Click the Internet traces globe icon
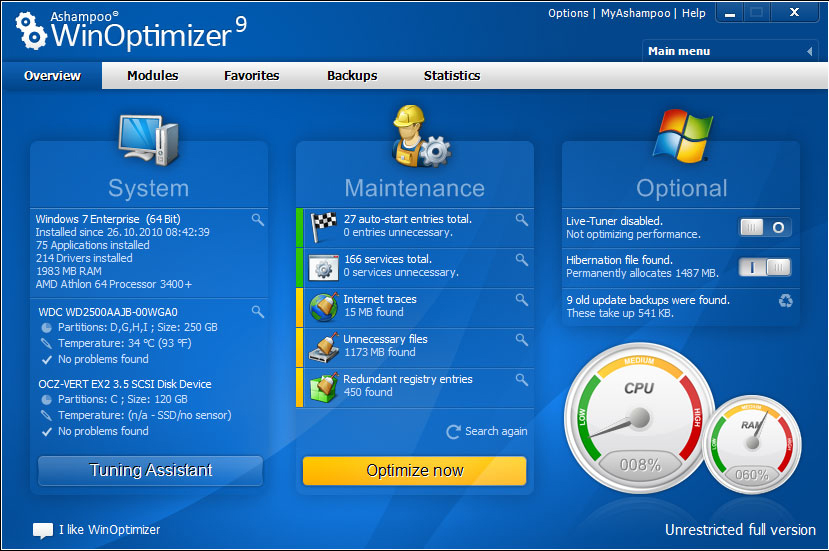 point(323,306)
